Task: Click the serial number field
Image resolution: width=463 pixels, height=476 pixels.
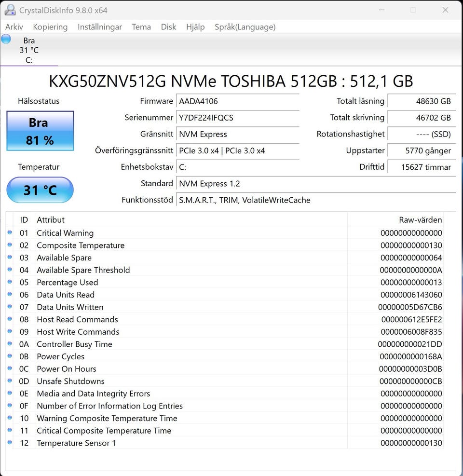Action: pos(237,118)
